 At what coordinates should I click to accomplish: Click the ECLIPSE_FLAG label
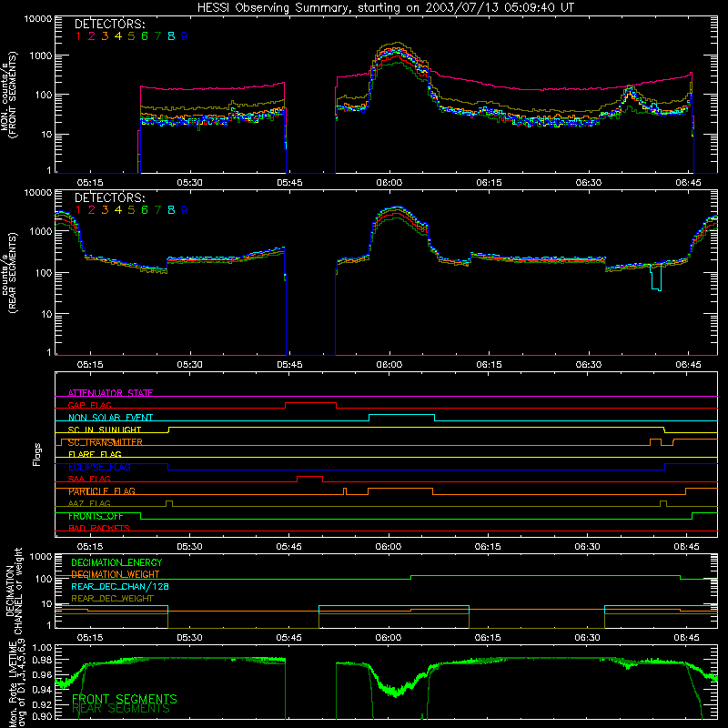point(99,467)
